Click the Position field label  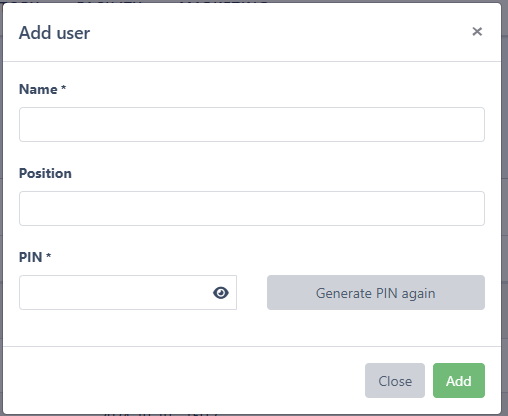click(x=45, y=173)
